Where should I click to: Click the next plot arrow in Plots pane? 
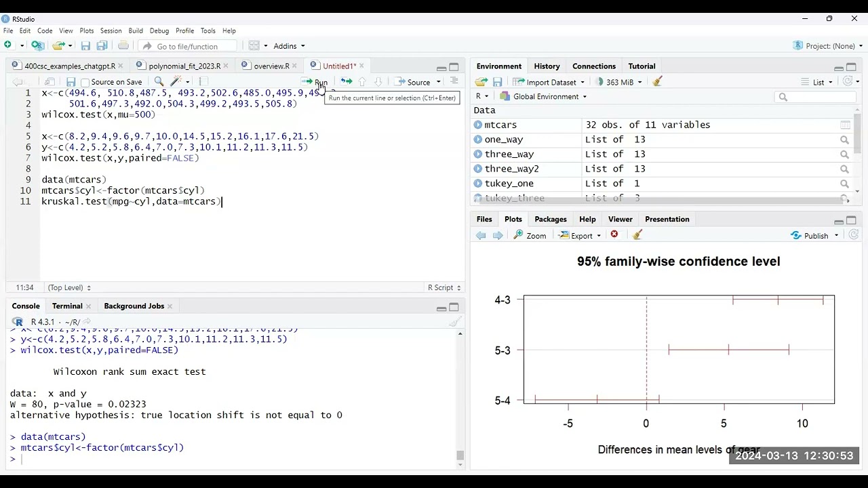pos(498,235)
